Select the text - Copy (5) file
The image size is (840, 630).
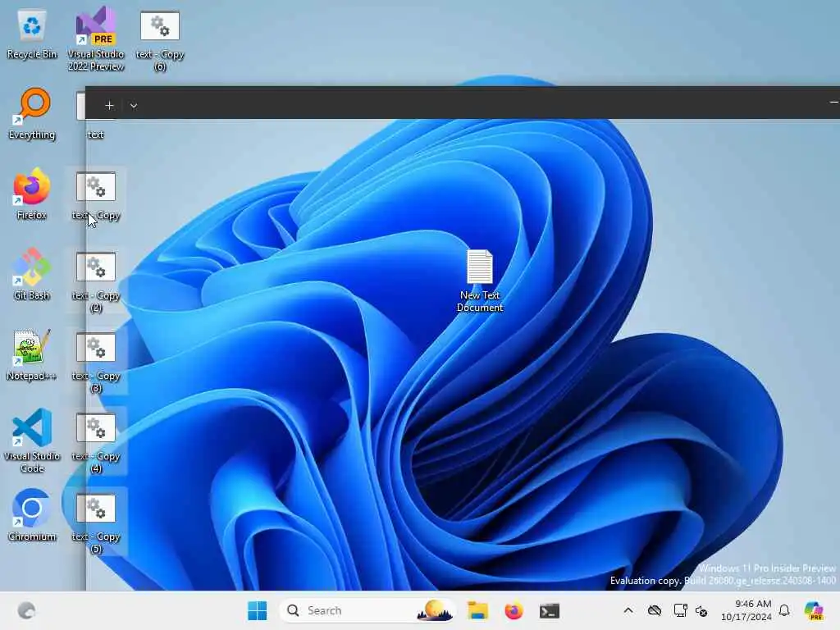[x=96, y=523]
